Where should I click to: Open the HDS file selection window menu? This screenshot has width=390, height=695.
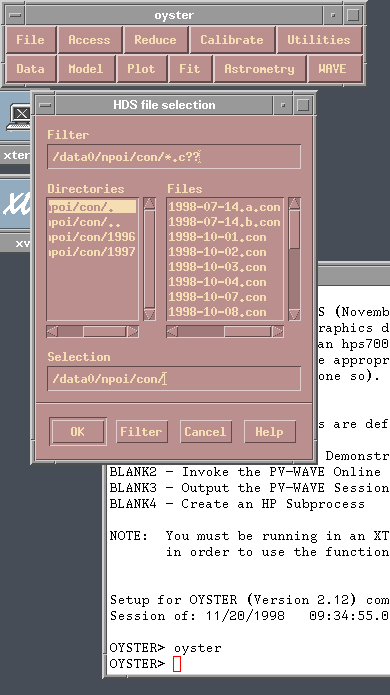tap(45, 105)
